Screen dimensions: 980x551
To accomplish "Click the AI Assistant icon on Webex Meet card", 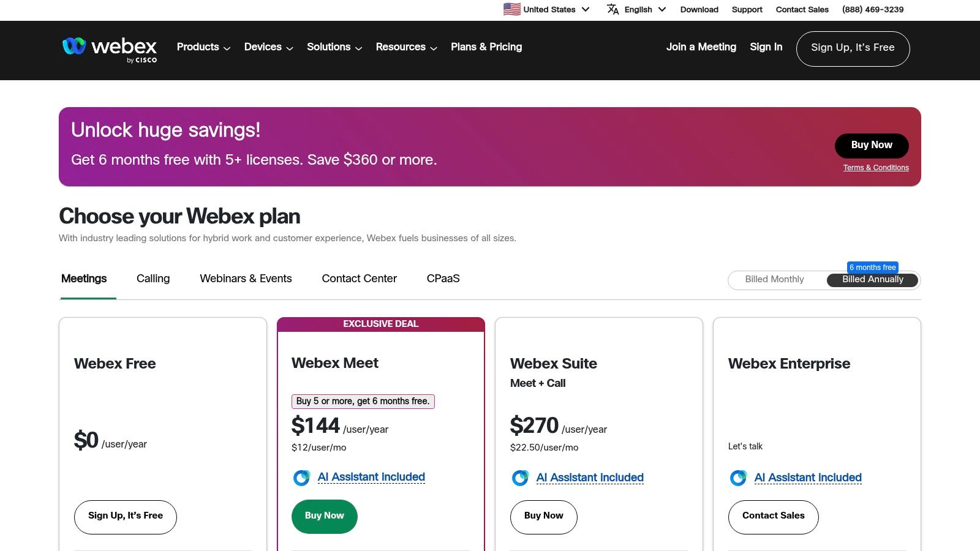I will (301, 478).
